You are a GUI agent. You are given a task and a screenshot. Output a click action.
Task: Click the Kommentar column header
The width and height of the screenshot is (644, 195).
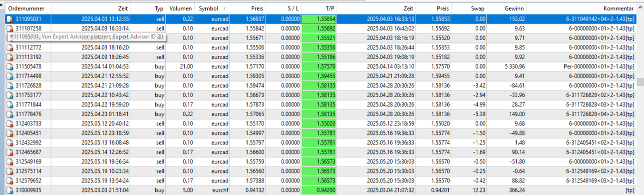point(581,8)
